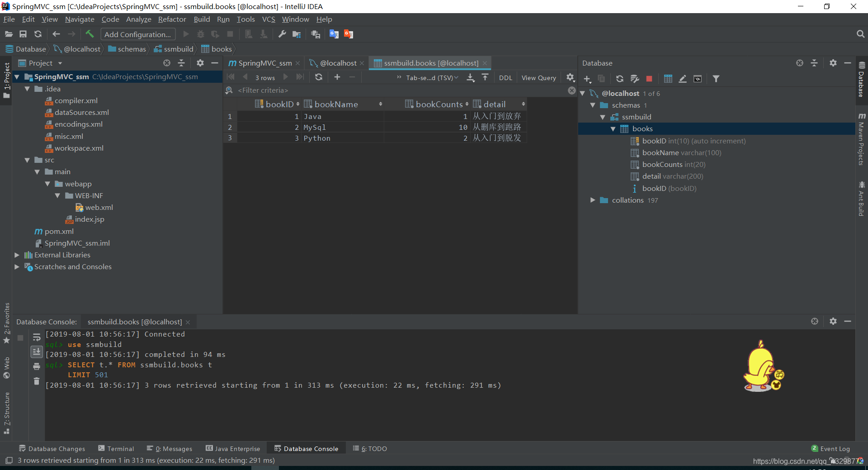Image resolution: width=868 pixels, height=470 pixels.
Task: Open the Database Changes tool tab
Action: (x=52, y=449)
